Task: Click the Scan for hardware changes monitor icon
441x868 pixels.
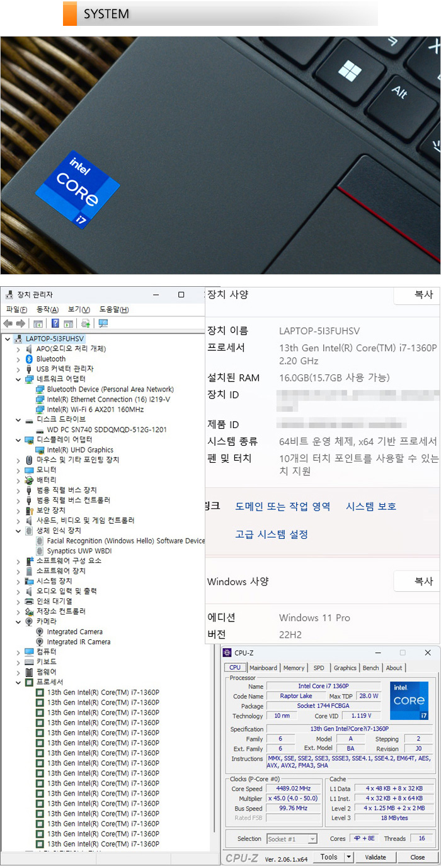Action: 103,323
